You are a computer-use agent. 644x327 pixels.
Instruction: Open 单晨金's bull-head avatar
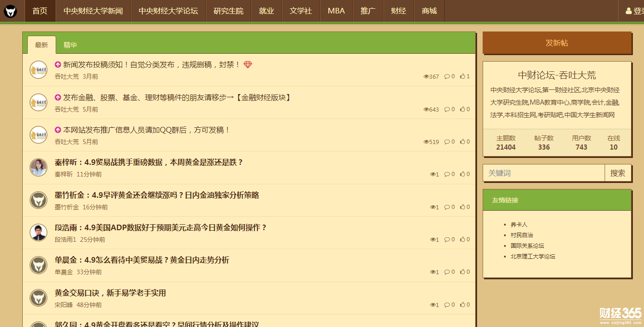[x=38, y=265]
